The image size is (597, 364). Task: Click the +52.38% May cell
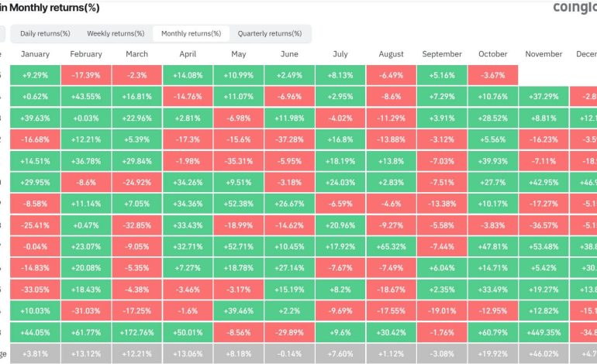pyautogui.click(x=238, y=203)
